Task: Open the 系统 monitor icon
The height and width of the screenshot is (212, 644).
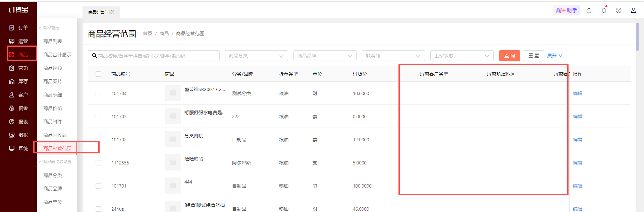Action: point(12,148)
